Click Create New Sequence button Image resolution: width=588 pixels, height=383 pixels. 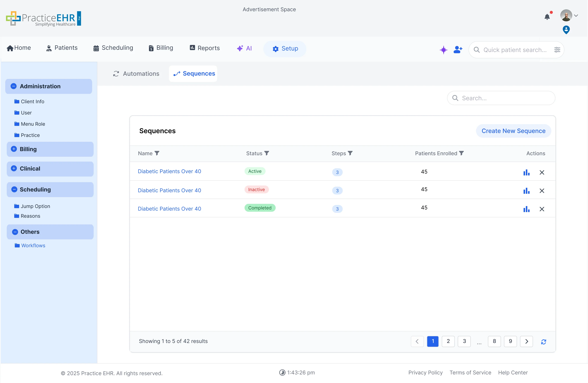(x=513, y=131)
